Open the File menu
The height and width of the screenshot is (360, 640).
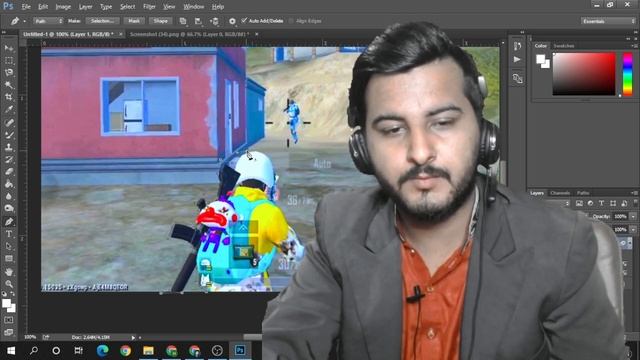[26, 7]
